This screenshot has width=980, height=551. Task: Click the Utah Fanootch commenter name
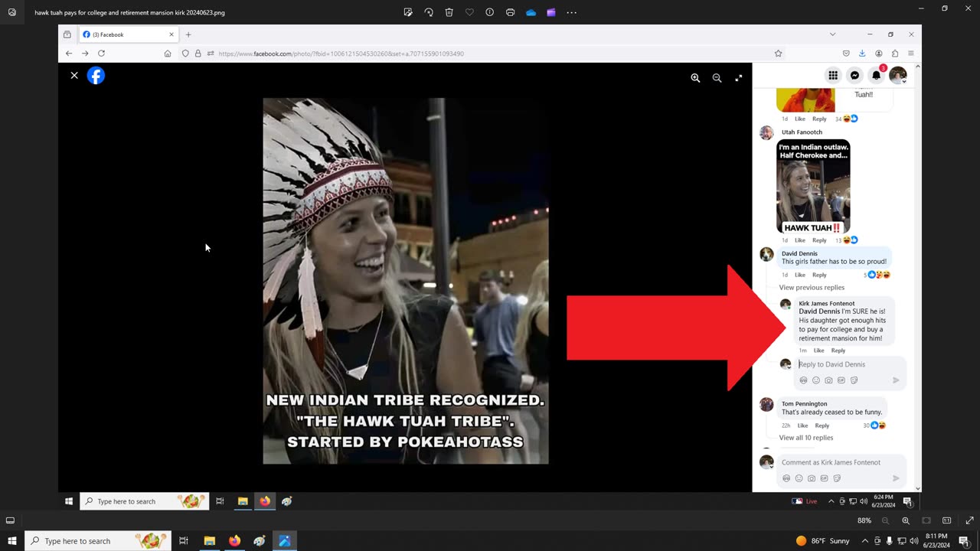point(802,132)
